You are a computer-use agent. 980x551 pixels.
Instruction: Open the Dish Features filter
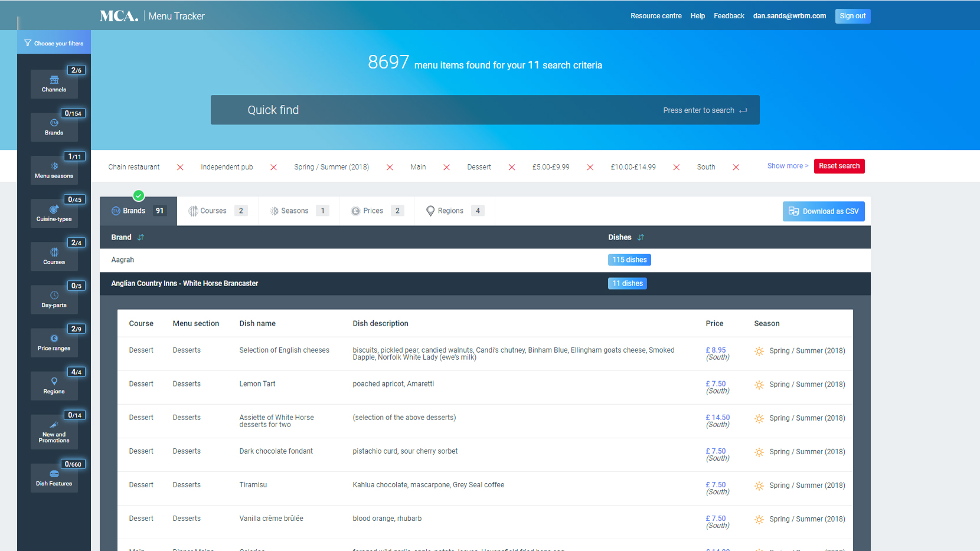tap(54, 477)
